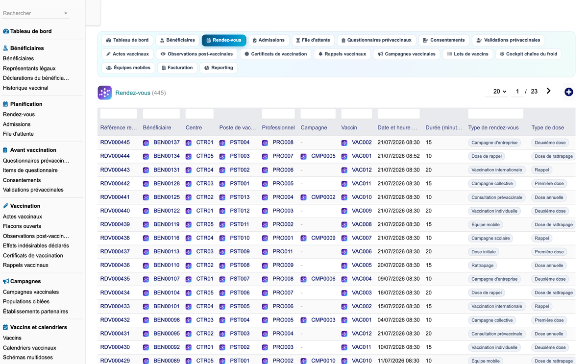Click the beneficiary icon beside BEN00092
The width and height of the screenshot is (588, 364).
pyautogui.click(x=146, y=347)
